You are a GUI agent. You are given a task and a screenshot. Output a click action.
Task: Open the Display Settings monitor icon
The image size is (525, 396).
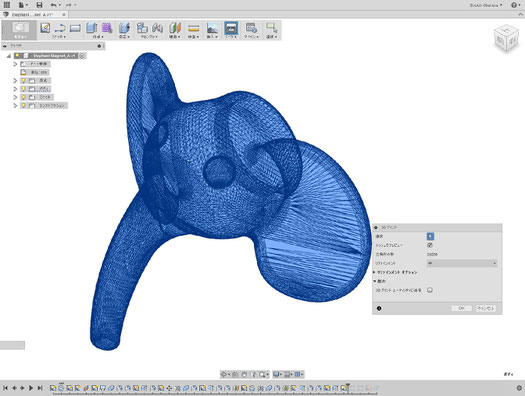coord(277,374)
